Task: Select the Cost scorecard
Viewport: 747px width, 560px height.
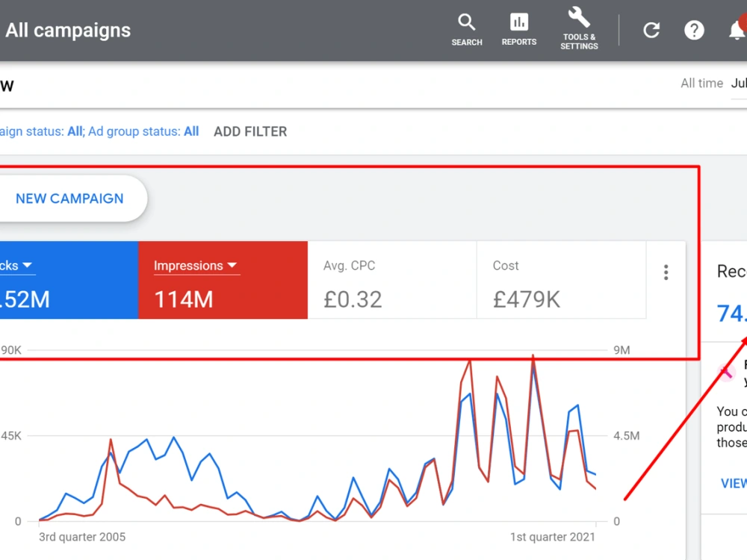Action: (561, 280)
